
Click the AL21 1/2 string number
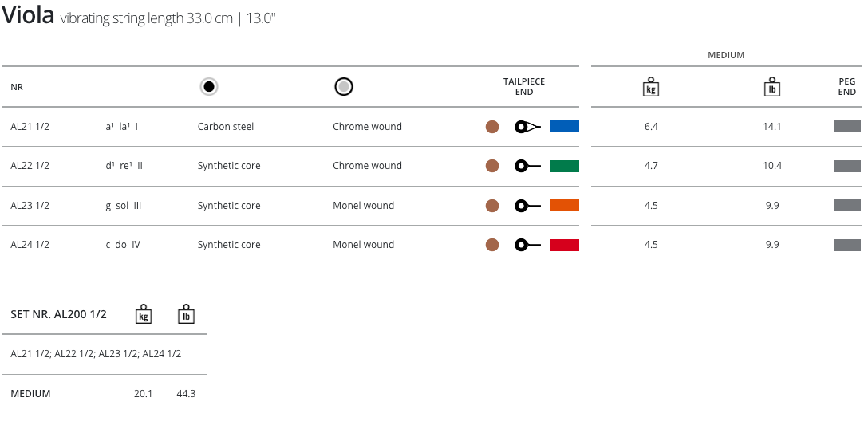(x=30, y=127)
